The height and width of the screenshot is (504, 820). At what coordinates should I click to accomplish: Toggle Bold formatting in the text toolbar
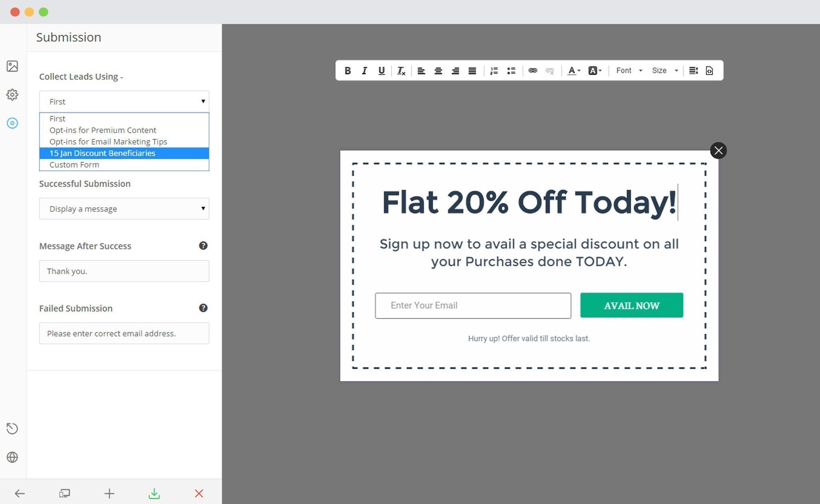pyautogui.click(x=348, y=71)
